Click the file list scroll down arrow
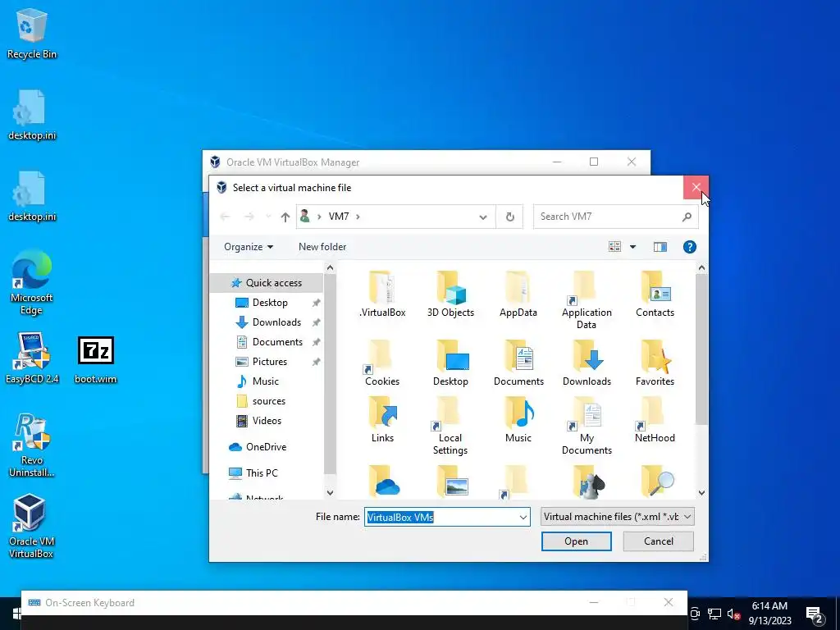840x630 pixels. coord(702,493)
